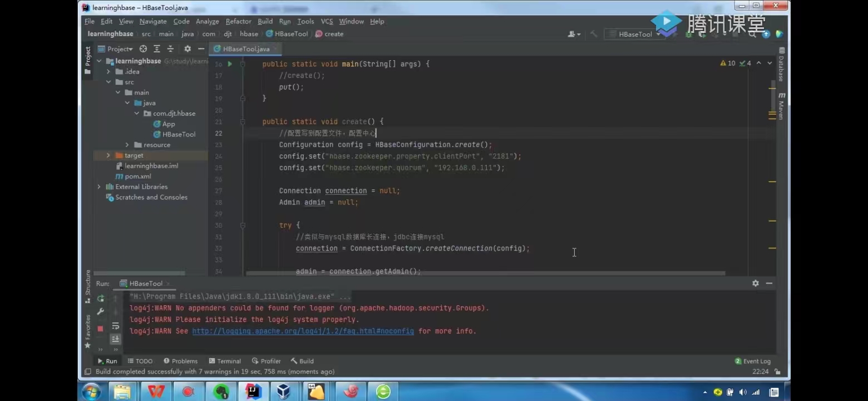868x401 pixels.
Task: Open the Navigate menu
Action: 153,21
